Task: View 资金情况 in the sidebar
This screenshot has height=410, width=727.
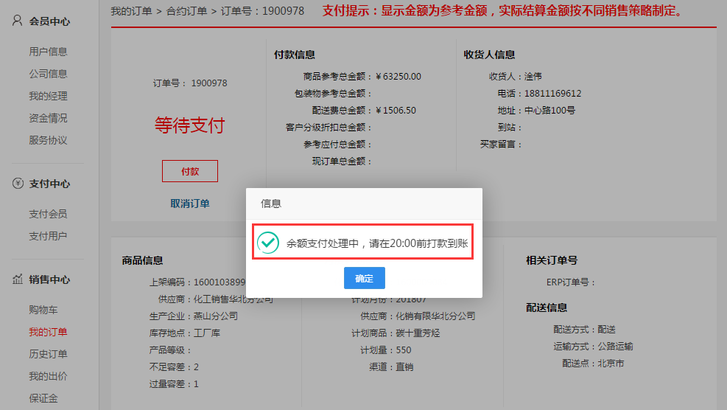Action: [x=48, y=117]
